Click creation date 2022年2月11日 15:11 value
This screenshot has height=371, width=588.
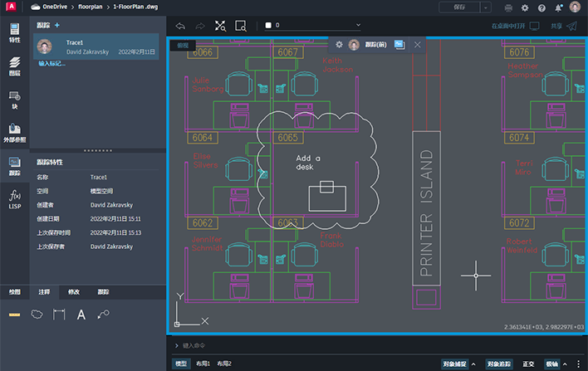pos(115,219)
